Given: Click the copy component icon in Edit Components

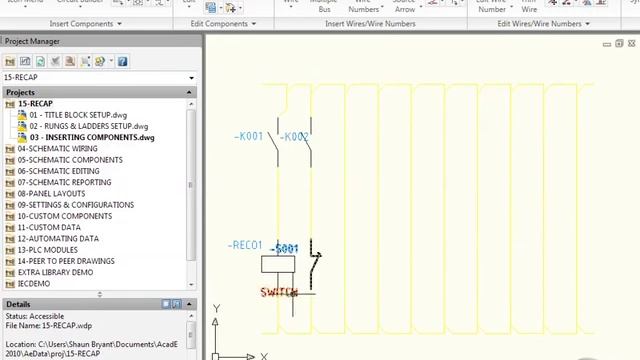Looking at the screenshot, I should click(x=211, y=7).
